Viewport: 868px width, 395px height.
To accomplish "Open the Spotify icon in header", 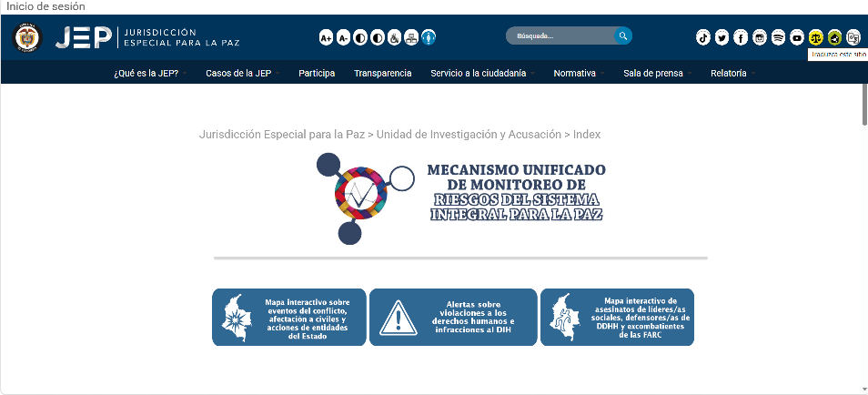I will [779, 37].
